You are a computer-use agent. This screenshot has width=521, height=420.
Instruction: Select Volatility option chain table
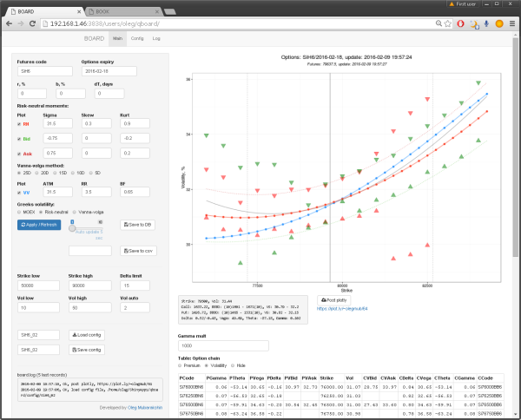tap(207, 365)
